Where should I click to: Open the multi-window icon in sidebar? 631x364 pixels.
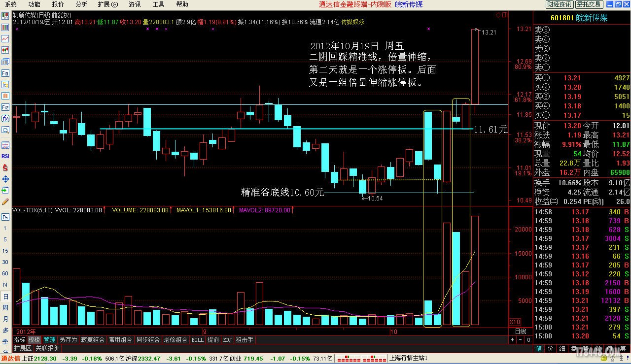pyautogui.click(x=5, y=62)
